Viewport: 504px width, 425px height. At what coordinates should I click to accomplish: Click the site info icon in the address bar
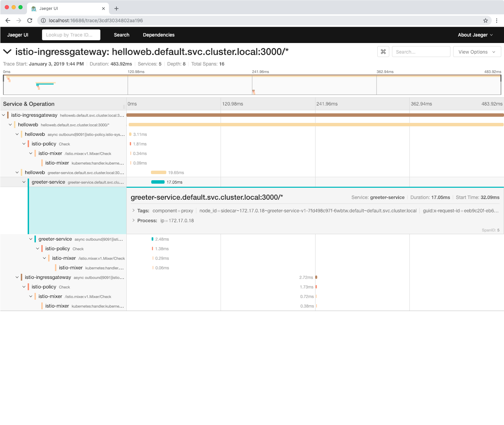[43, 20]
